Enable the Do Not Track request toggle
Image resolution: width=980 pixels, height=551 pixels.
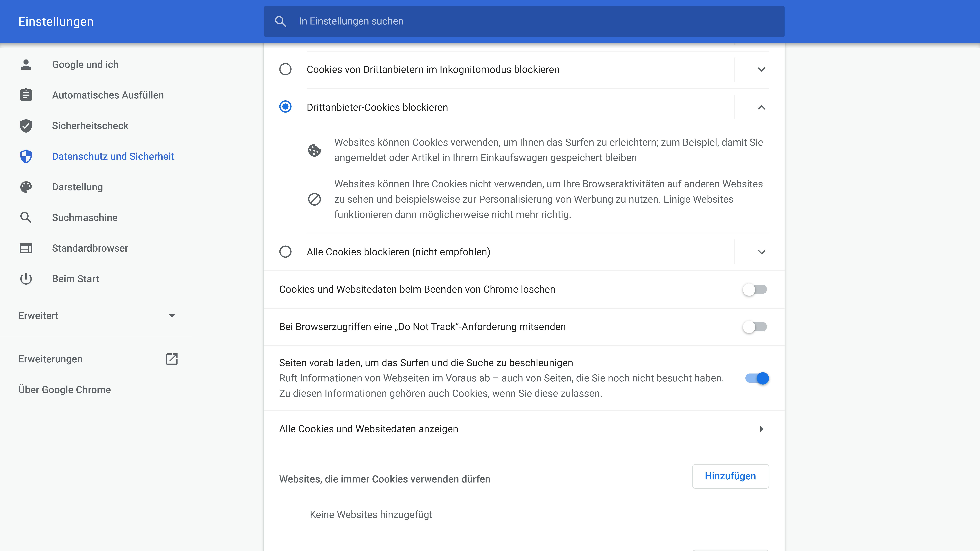(755, 327)
